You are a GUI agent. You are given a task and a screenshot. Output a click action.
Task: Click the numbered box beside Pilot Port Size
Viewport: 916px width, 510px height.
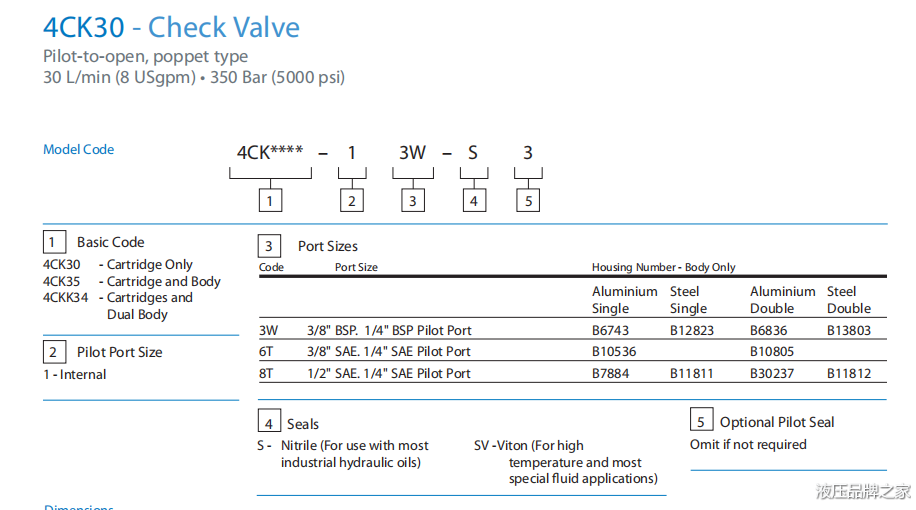[x=55, y=352]
